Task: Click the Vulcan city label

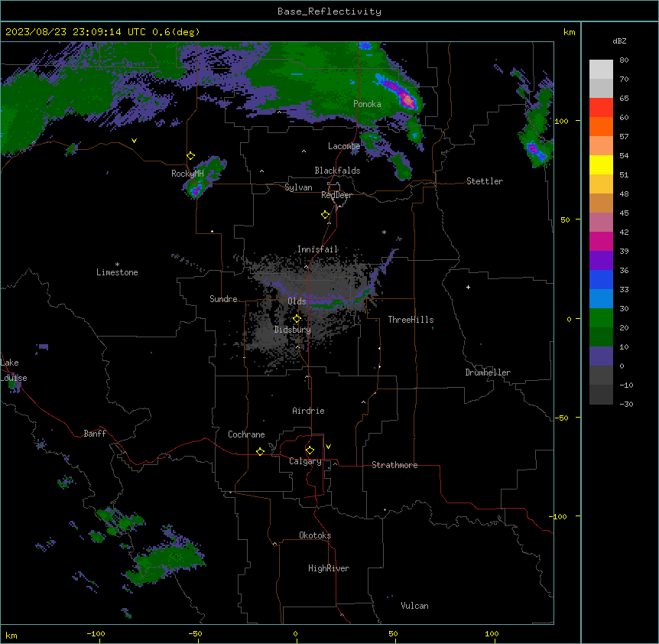Action: [414, 606]
